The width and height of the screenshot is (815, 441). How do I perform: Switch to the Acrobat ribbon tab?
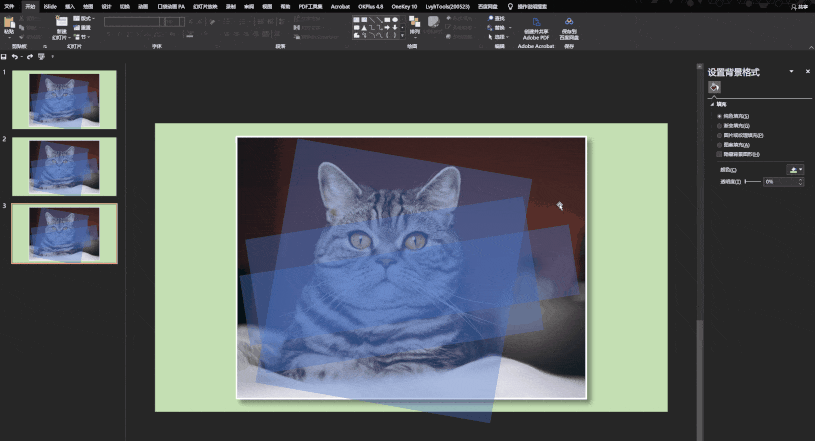click(340, 7)
